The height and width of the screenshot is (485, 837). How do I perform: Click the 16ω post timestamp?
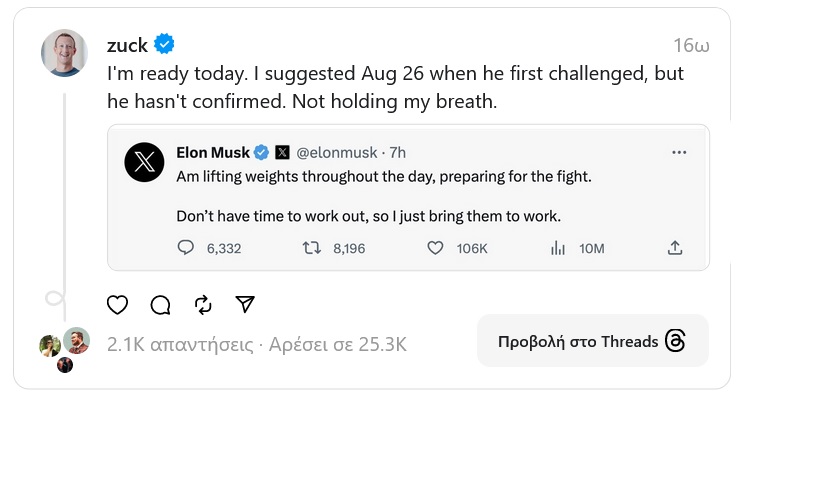coord(691,45)
